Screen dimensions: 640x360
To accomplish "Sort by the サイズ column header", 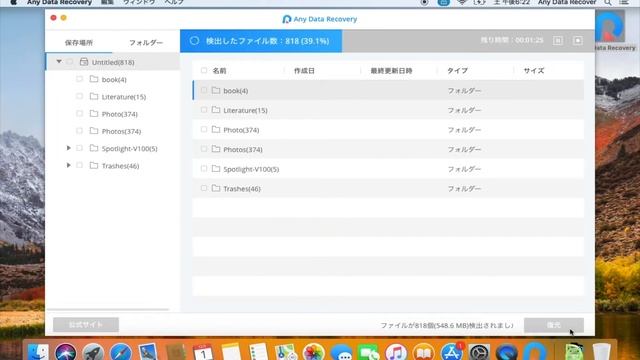I will point(533,71).
